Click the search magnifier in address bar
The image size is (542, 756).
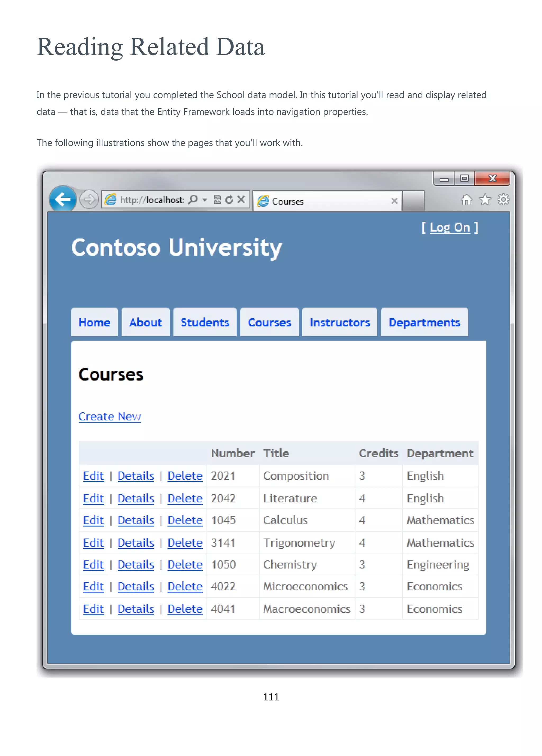point(193,200)
